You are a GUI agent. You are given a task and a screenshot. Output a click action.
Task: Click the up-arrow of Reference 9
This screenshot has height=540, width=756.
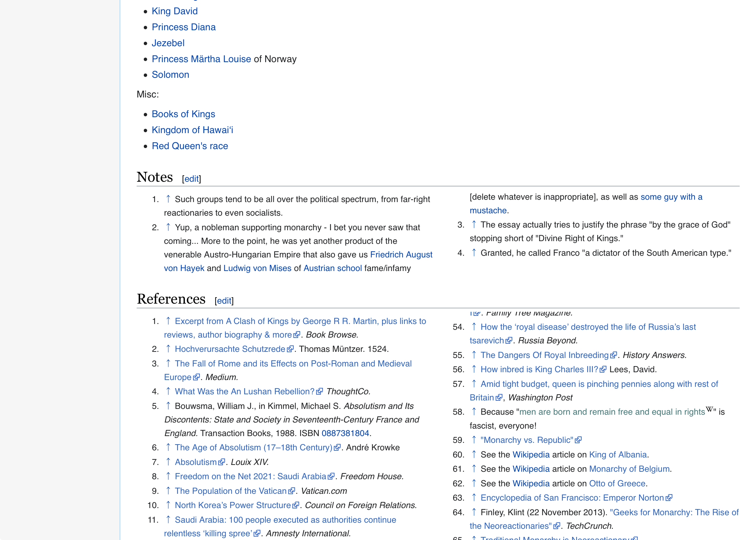coord(168,491)
